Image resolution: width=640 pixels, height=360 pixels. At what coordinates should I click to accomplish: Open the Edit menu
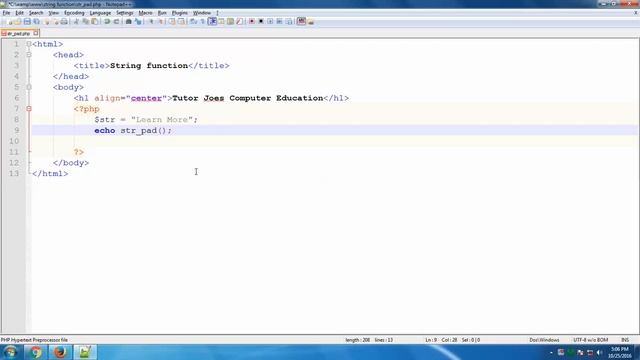click(19, 13)
